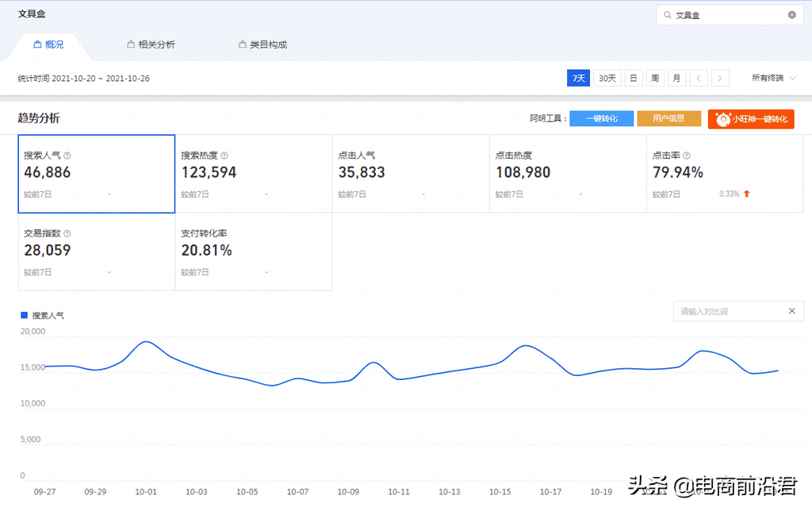Click the chart line peak near 10-01
This screenshot has width=812, height=511.
(x=146, y=341)
